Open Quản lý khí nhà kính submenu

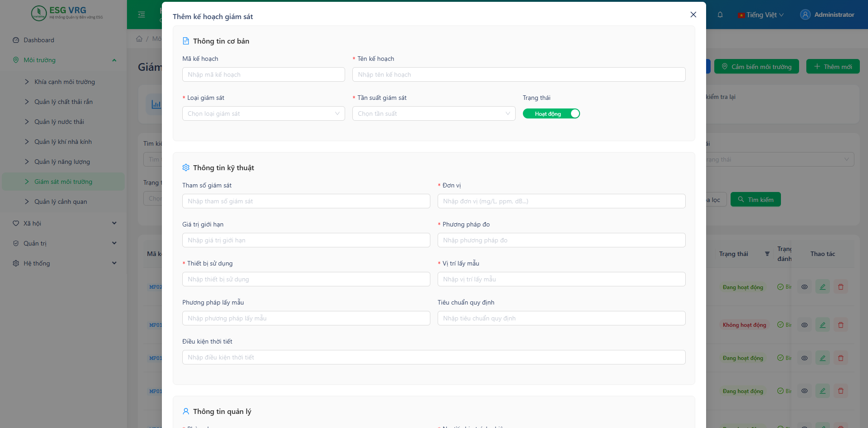[63, 142]
